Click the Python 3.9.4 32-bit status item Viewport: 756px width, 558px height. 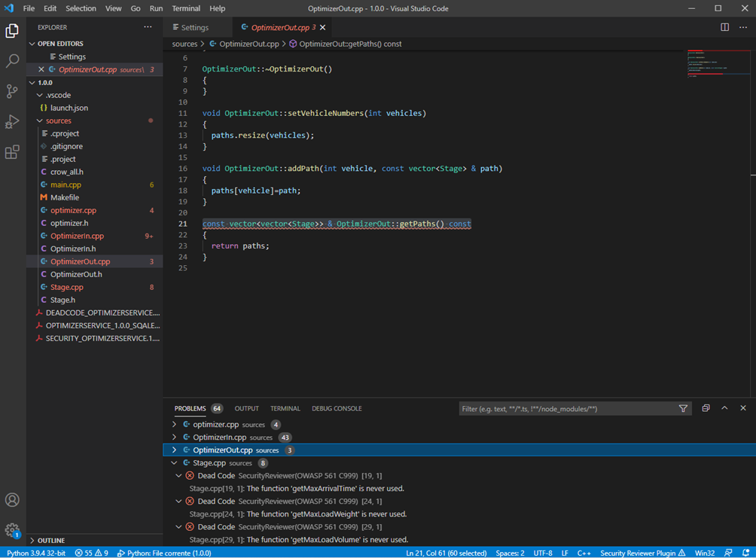35,552
